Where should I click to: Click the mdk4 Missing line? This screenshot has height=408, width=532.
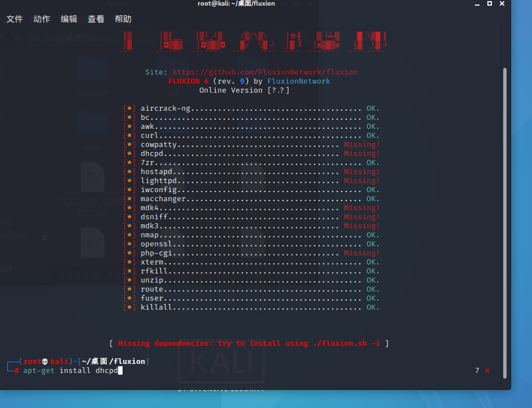pos(251,208)
